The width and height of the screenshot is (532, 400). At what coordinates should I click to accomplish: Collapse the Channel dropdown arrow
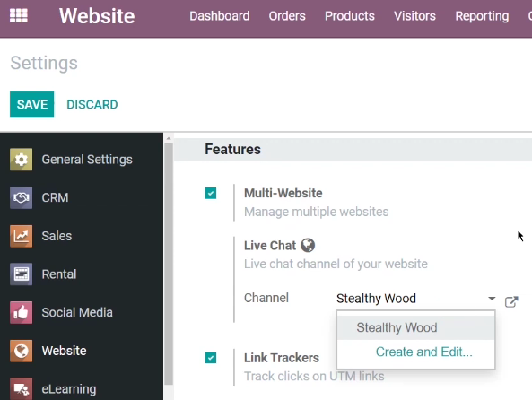[492, 299]
